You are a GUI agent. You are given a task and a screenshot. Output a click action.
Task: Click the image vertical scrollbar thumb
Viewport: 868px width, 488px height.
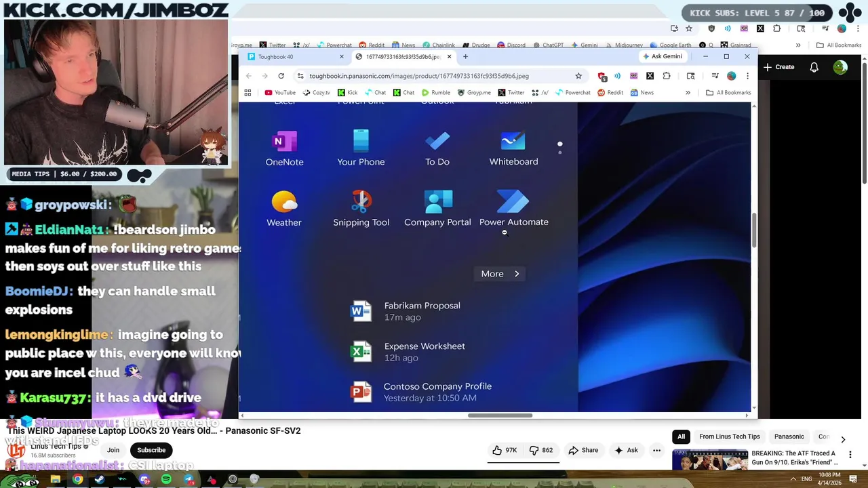[754, 230]
